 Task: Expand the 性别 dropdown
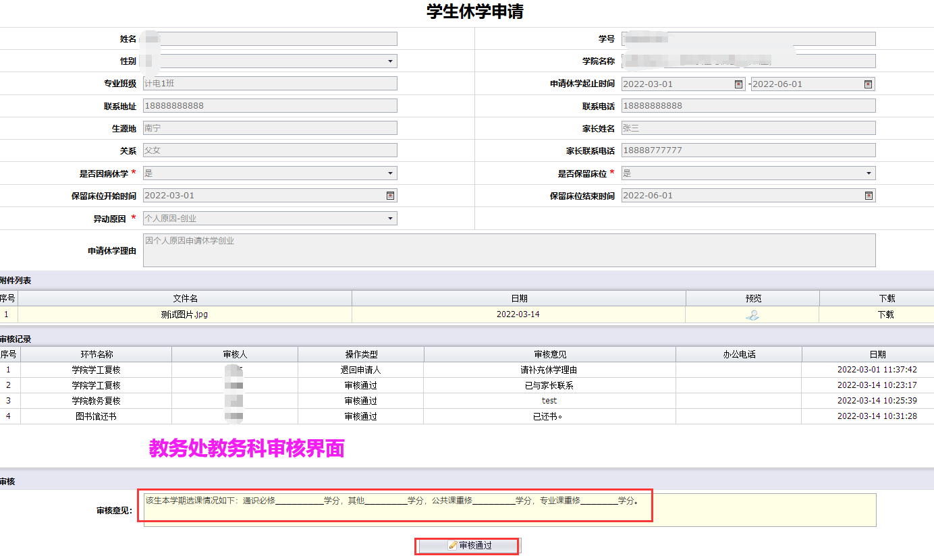(390, 61)
